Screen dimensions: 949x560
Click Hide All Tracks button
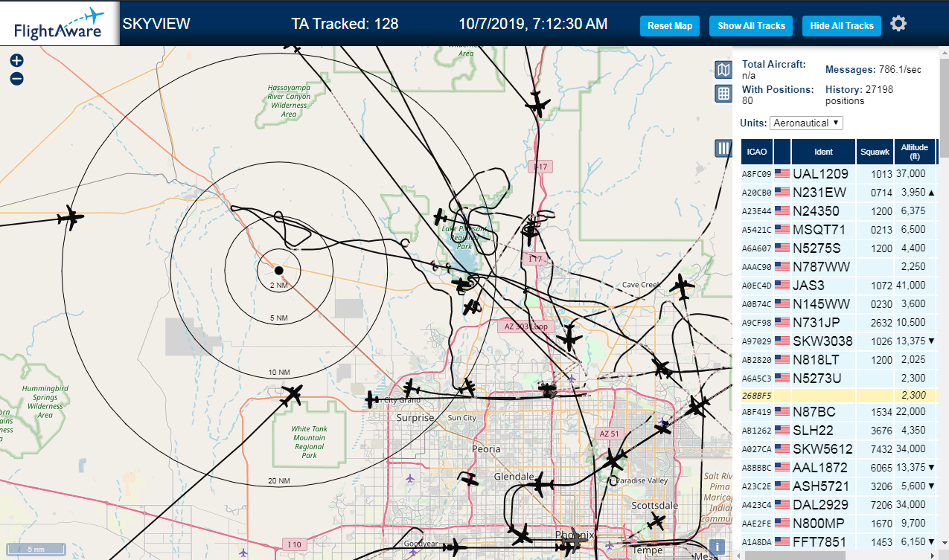[842, 26]
